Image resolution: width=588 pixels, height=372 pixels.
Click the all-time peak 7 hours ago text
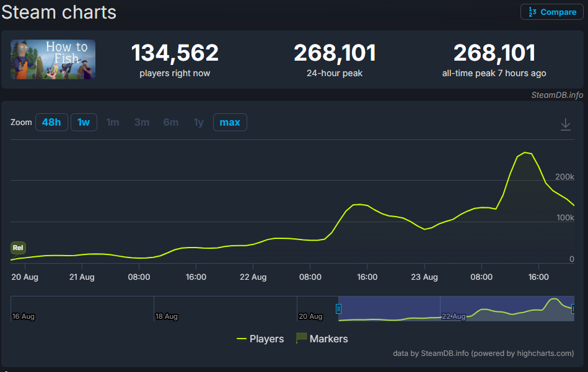pyautogui.click(x=494, y=74)
